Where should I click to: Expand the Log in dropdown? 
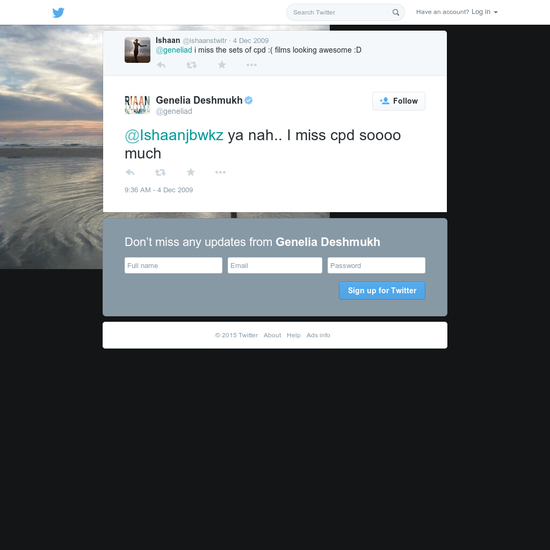click(x=484, y=12)
